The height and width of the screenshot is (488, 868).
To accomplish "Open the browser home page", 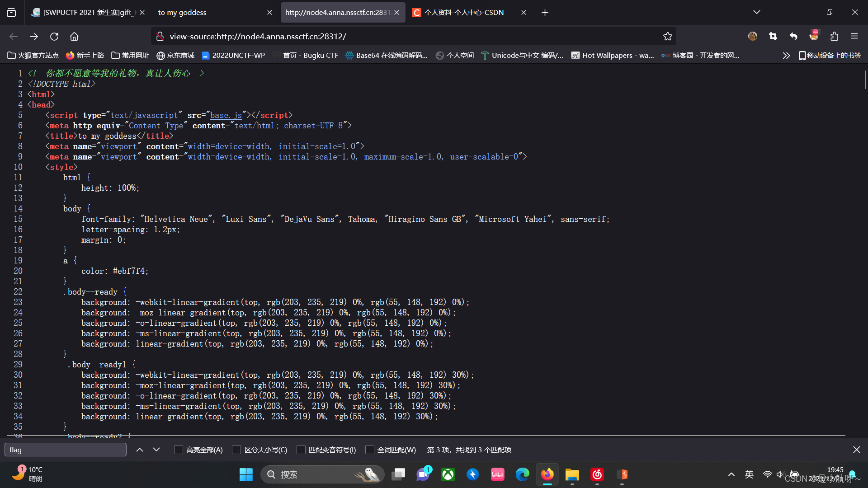I will [x=74, y=37].
